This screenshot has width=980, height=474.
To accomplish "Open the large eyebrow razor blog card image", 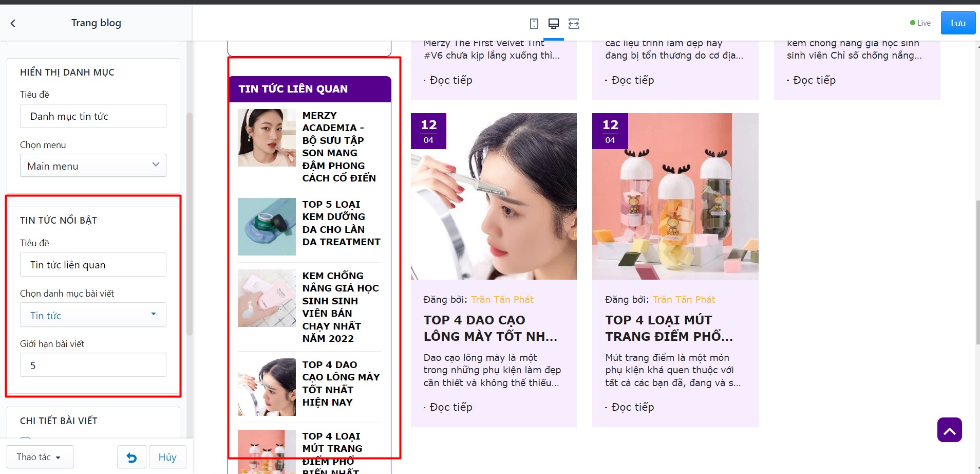I will point(494,196).
